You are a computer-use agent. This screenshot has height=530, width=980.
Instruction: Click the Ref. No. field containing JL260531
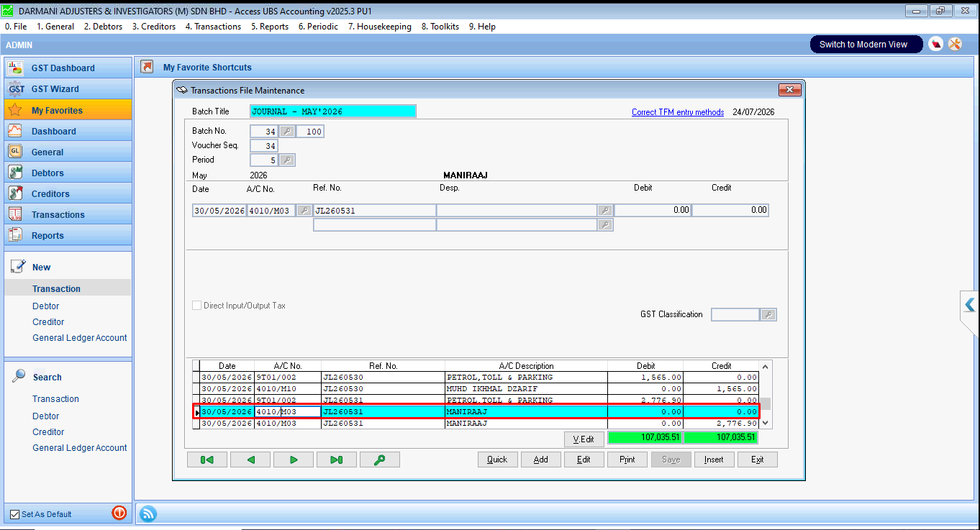coord(374,211)
